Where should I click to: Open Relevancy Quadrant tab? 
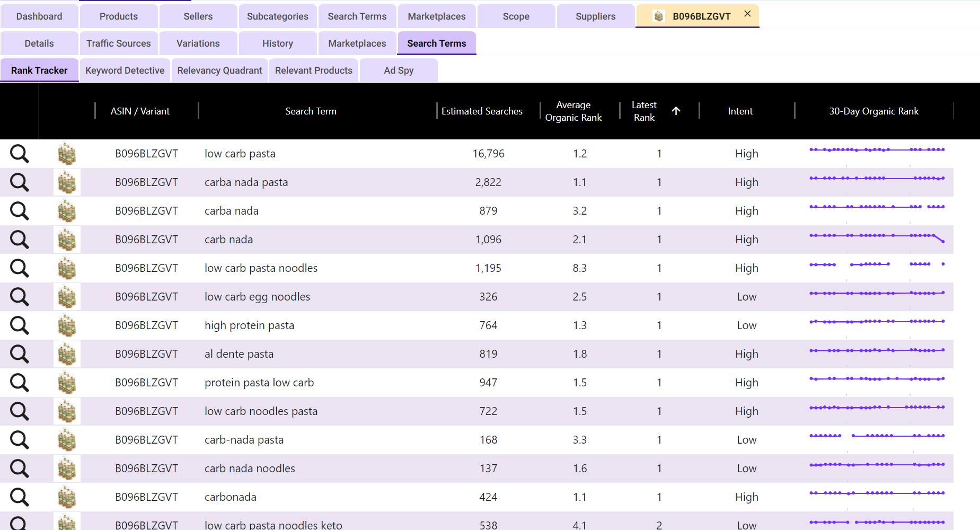(220, 70)
